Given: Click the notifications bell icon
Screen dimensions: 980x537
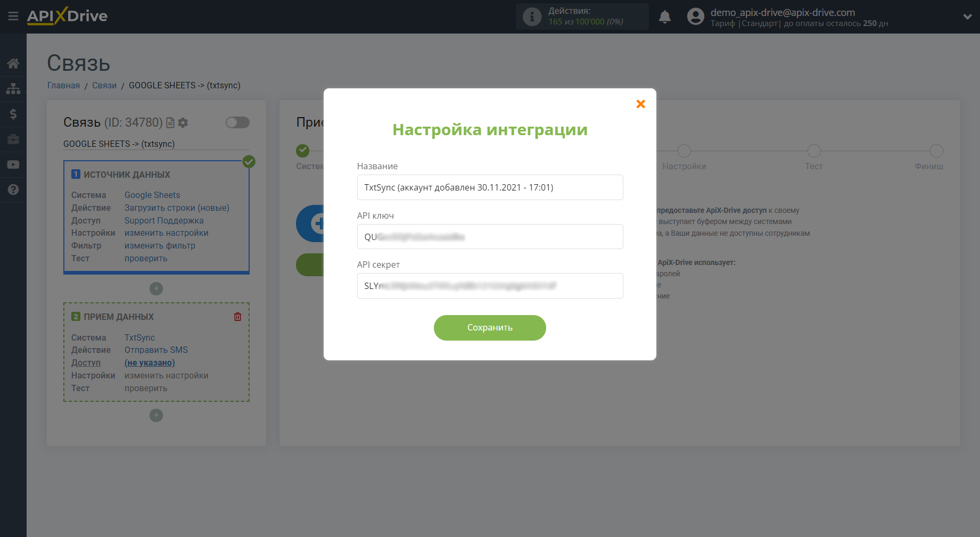Looking at the screenshot, I should coord(665,17).
